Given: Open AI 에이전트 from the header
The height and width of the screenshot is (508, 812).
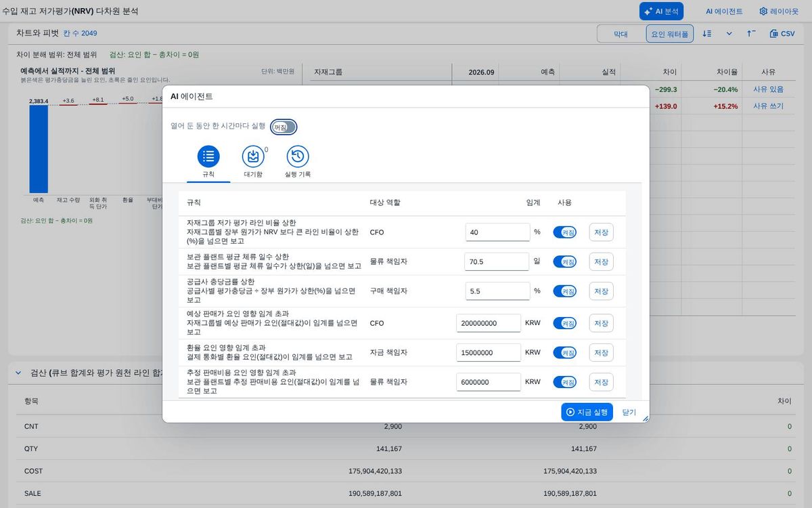Looking at the screenshot, I should pos(724,12).
